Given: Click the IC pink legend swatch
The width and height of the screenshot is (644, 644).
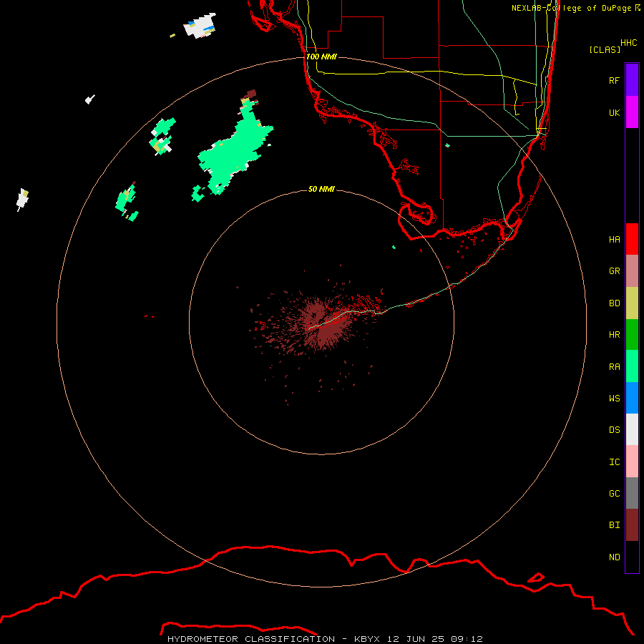Looking at the screenshot, I should (632, 462).
